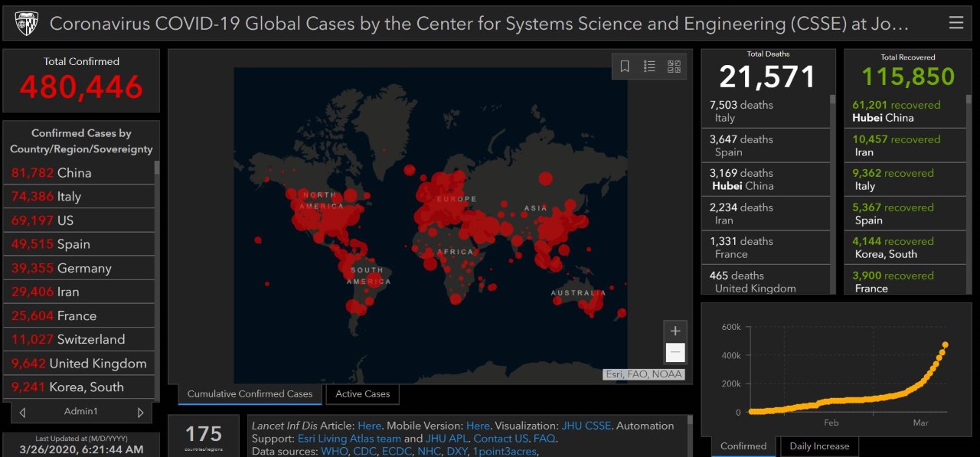980x457 pixels.
Task: Follow the JHU APL link
Action: click(446, 439)
